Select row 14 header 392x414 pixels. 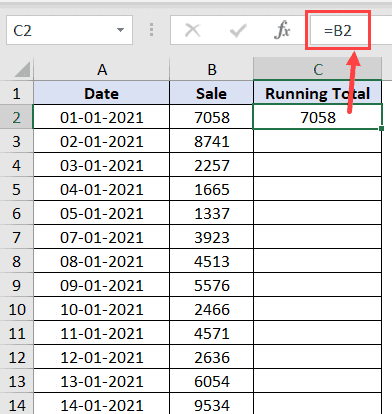16,404
